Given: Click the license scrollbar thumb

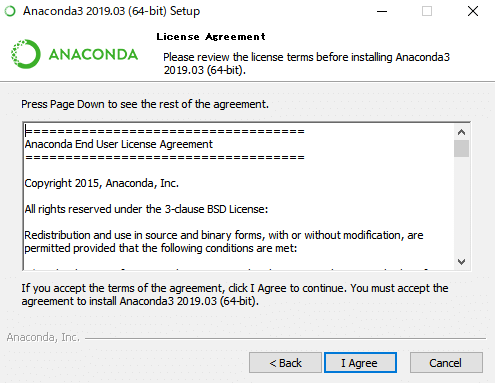Looking at the screenshot, I should [461, 148].
